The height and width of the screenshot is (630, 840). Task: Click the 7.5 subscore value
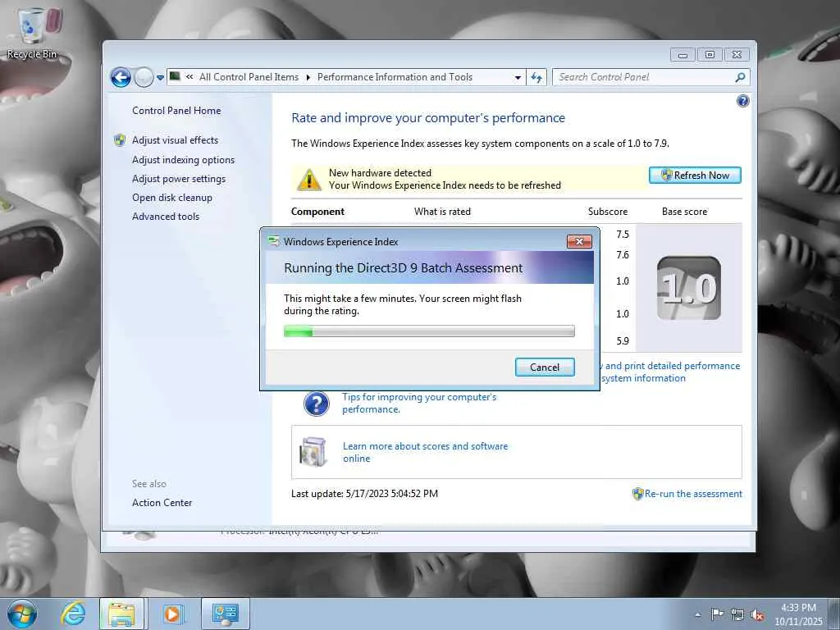623,235
